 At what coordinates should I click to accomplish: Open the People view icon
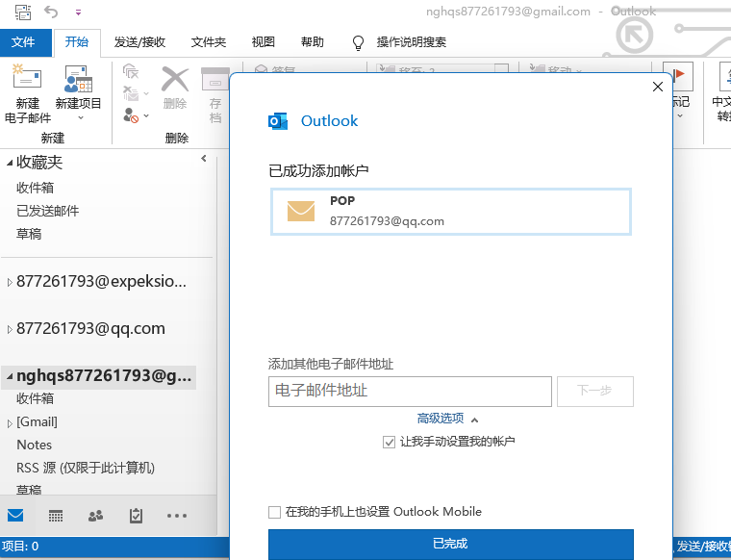pyautogui.click(x=95, y=516)
